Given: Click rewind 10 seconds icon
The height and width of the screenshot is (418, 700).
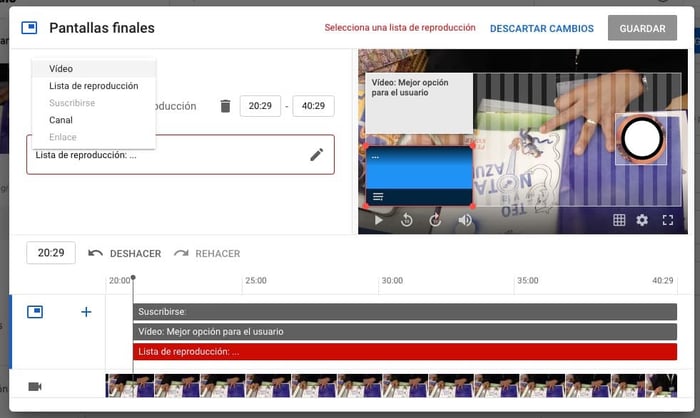Looking at the screenshot, I should pyautogui.click(x=407, y=220).
